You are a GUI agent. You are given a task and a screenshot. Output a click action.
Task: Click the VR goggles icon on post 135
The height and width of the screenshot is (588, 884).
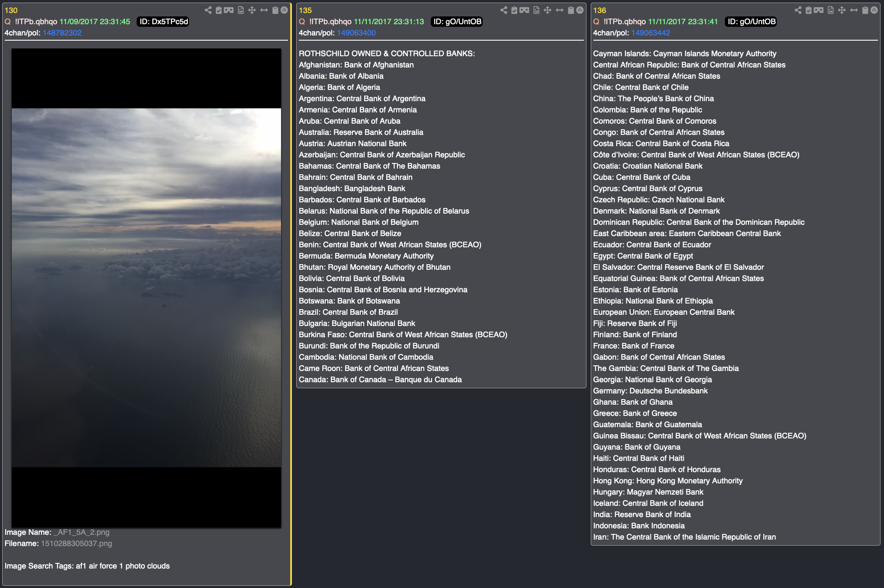(524, 10)
